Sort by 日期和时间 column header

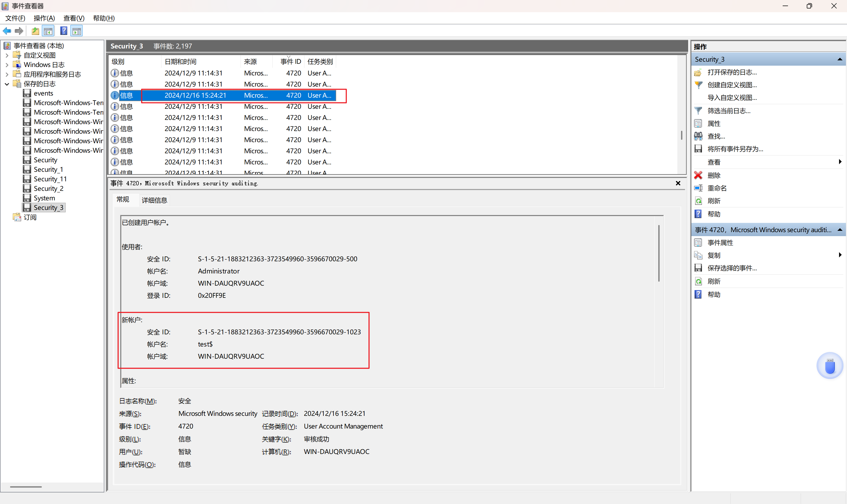(x=180, y=61)
